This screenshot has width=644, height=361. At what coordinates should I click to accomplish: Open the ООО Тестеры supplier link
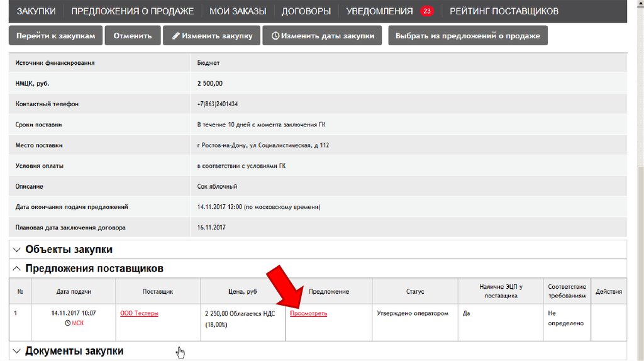point(139,313)
